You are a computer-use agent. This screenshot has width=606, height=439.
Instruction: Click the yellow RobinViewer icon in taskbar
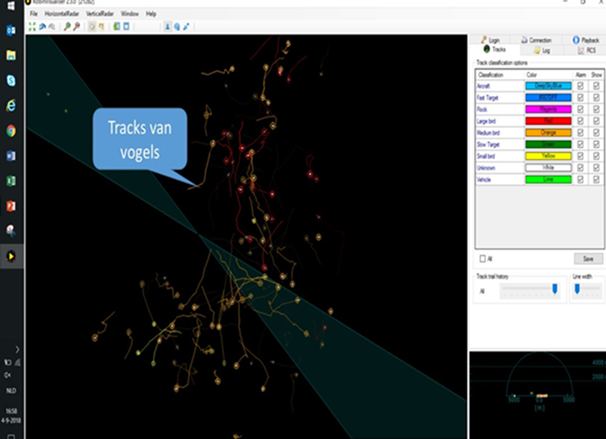(11, 256)
